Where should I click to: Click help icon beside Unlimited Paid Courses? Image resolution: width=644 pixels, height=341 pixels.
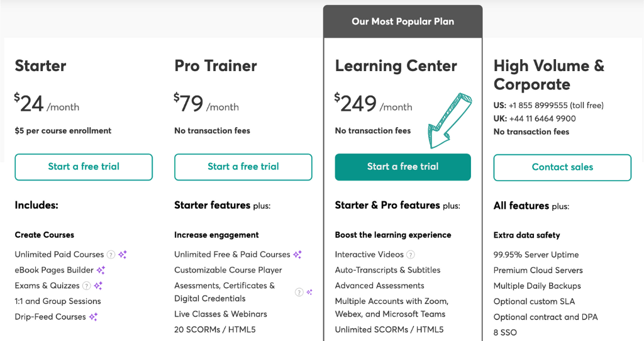point(111,255)
